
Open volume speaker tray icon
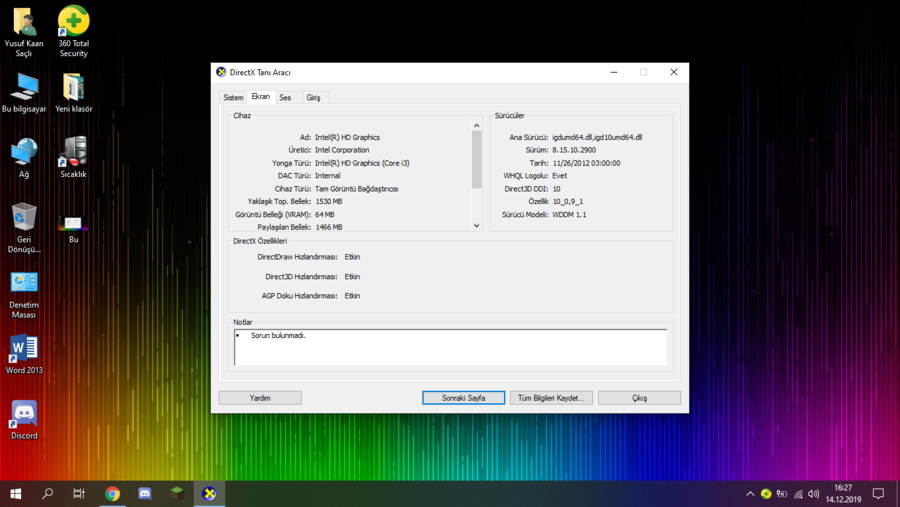coord(813,494)
